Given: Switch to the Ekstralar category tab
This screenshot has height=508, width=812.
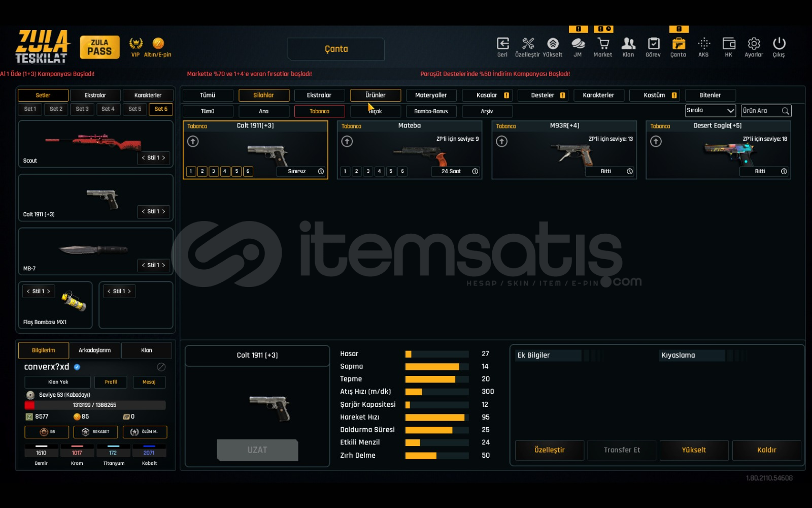Looking at the screenshot, I should 319,95.
